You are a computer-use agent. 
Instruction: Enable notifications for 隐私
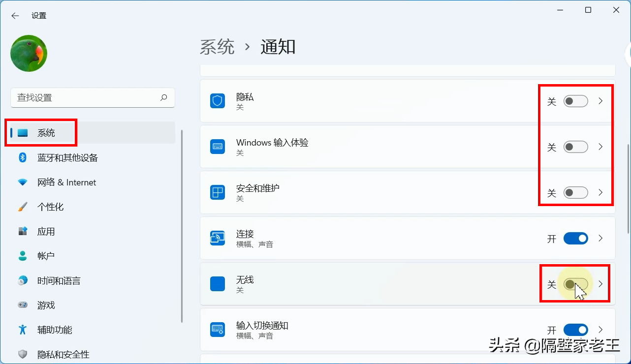click(575, 101)
